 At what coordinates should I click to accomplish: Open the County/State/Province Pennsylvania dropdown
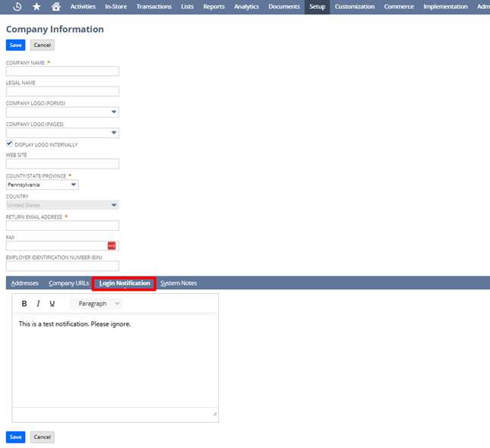pyautogui.click(x=43, y=185)
